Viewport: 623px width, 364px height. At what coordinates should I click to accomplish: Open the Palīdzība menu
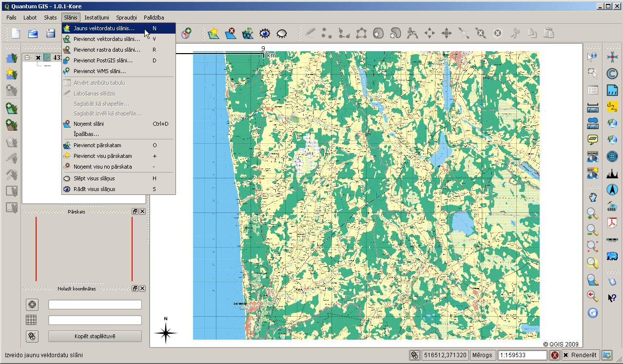point(154,18)
